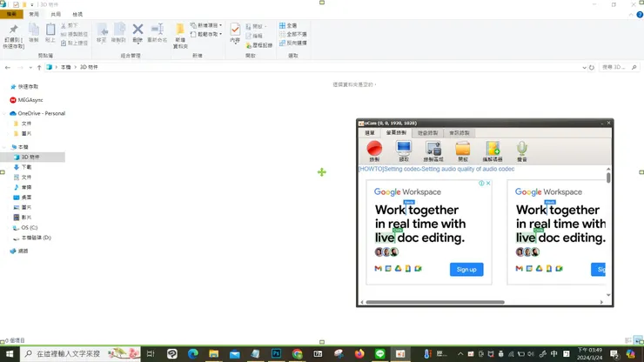Click the Delete X icon in ribbon

point(138,33)
